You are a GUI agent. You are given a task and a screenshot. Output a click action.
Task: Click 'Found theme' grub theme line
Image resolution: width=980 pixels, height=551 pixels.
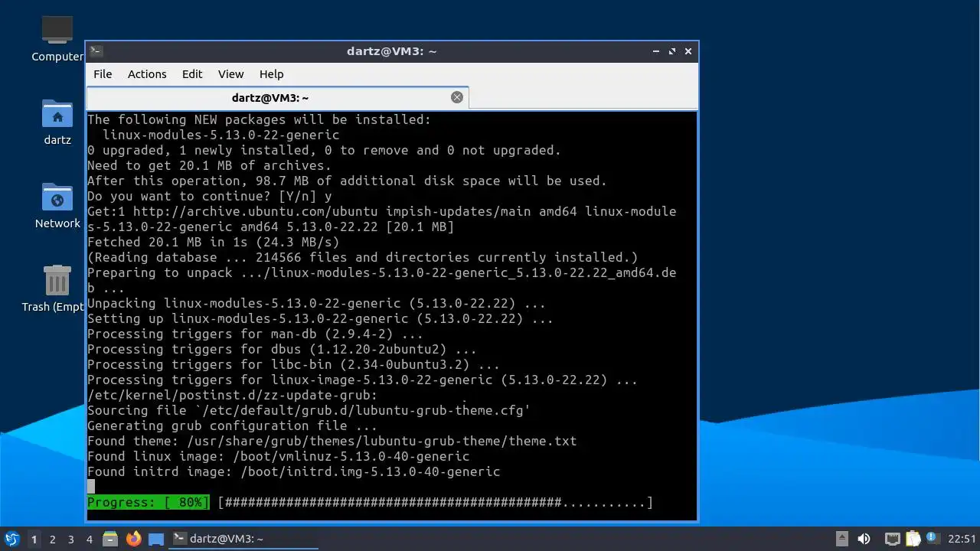coord(332,442)
